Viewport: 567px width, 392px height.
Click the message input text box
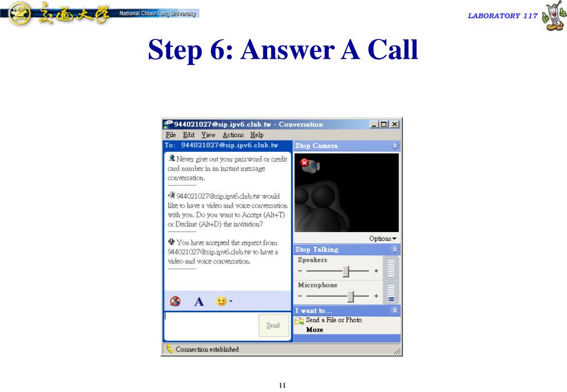click(211, 326)
